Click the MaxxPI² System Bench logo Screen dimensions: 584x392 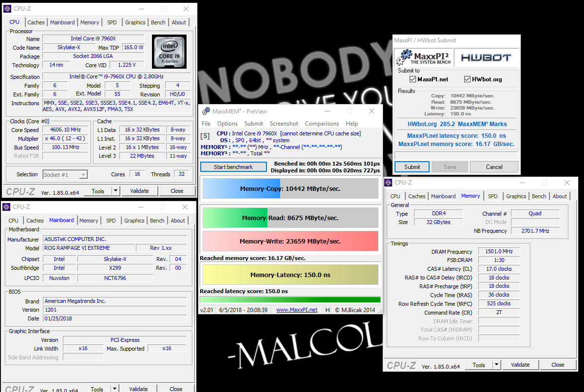tap(424, 57)
